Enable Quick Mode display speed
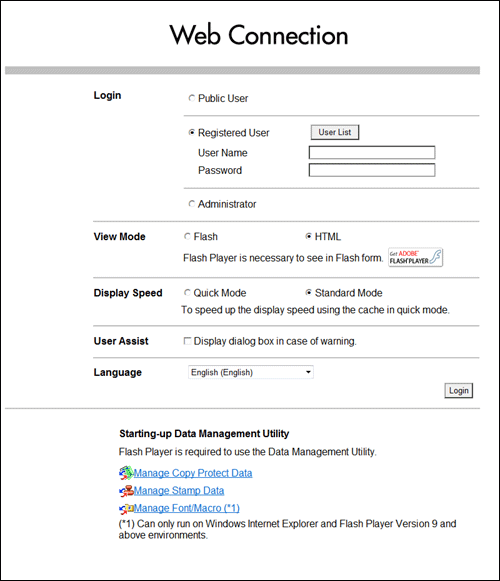Screen dimensions: 500x581 click(187, 293)
